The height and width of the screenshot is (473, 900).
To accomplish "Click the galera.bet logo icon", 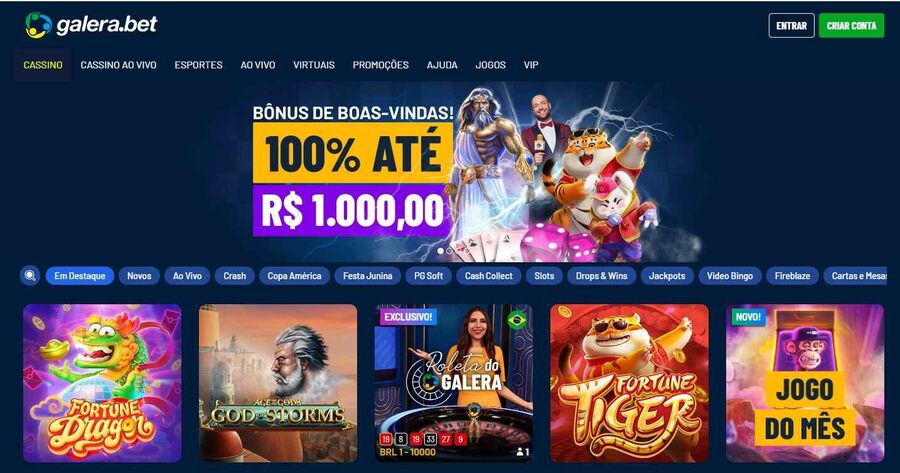I will (38, 25).
